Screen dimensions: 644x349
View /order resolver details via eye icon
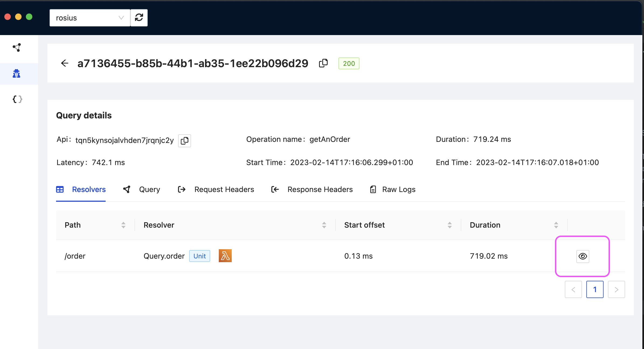pos(583,256)
